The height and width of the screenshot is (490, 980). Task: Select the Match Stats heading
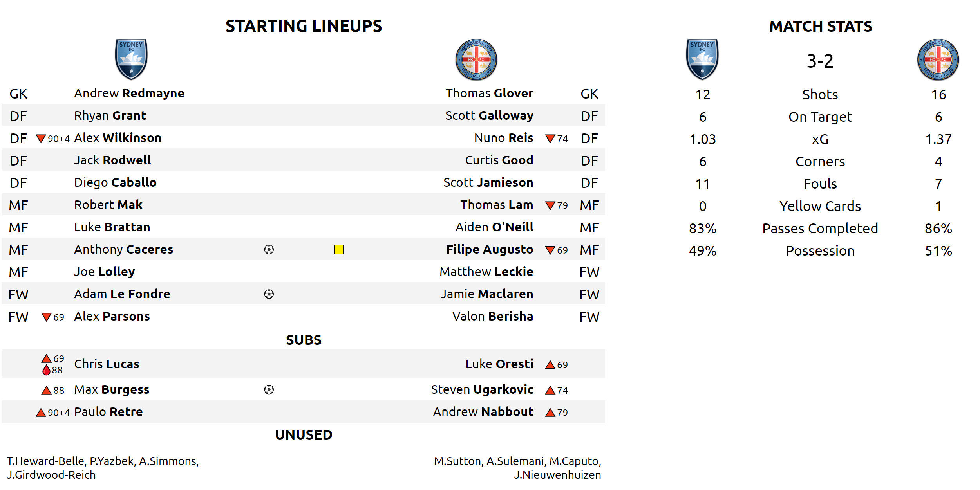coord(821,27)
